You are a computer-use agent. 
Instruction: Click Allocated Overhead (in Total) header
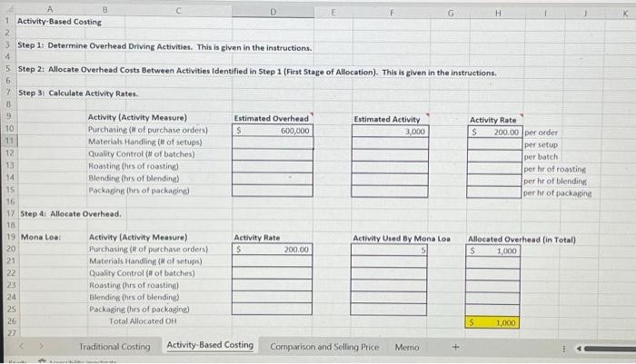(522, 240)
